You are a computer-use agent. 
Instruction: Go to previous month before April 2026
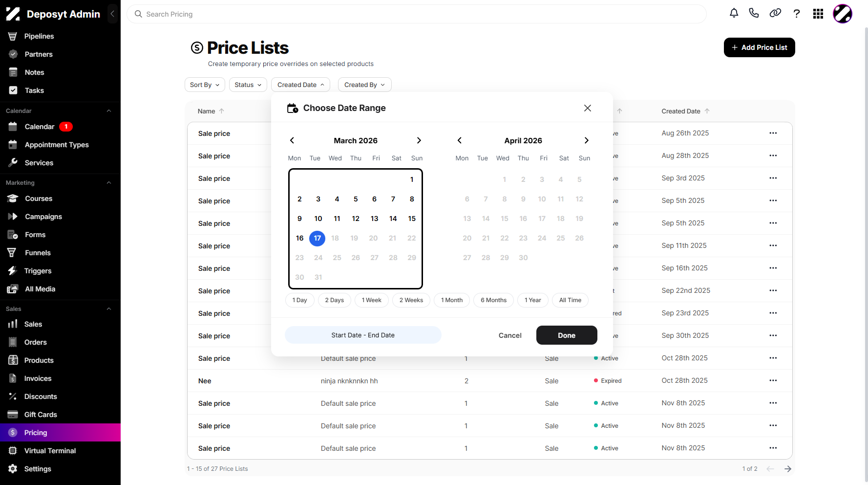(x=460, y=140)
